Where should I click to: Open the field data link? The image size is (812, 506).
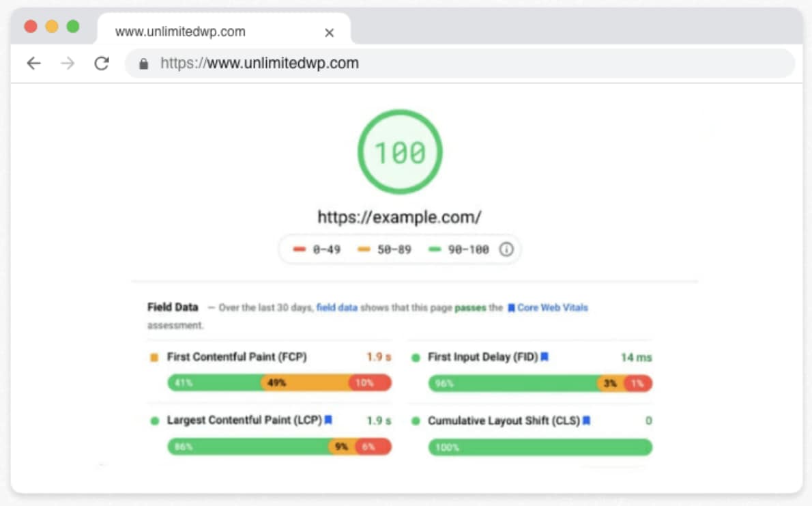(336, 307)
